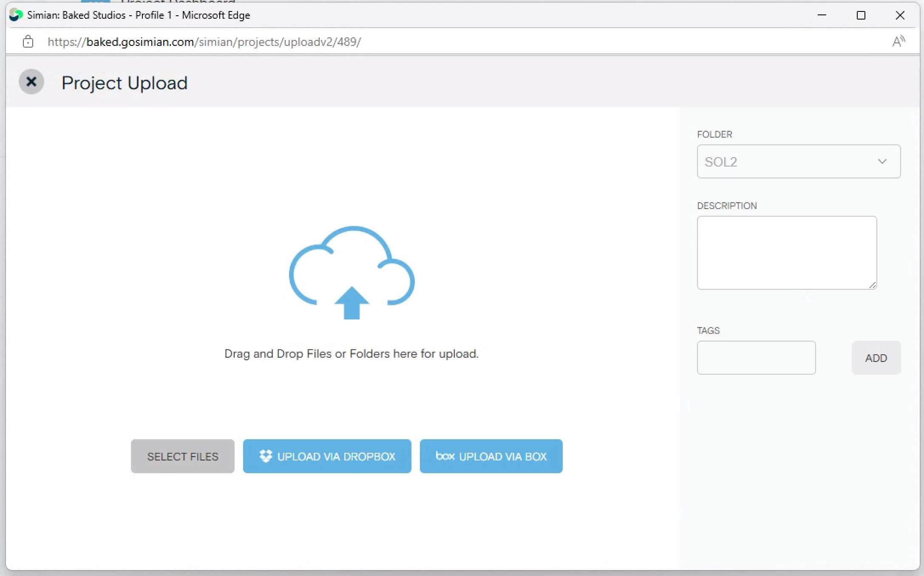Screen dimensions: 924x576
Task: Click inside the Tags input field
Action: click(756, 358)
